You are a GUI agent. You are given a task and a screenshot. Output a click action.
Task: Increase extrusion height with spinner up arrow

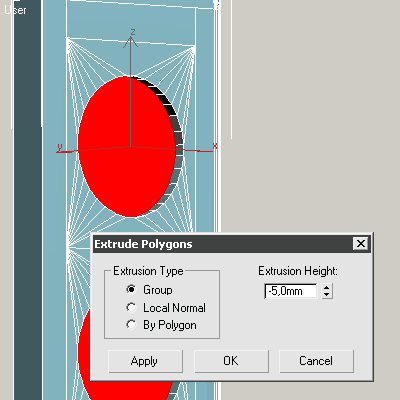click(327, 288)
